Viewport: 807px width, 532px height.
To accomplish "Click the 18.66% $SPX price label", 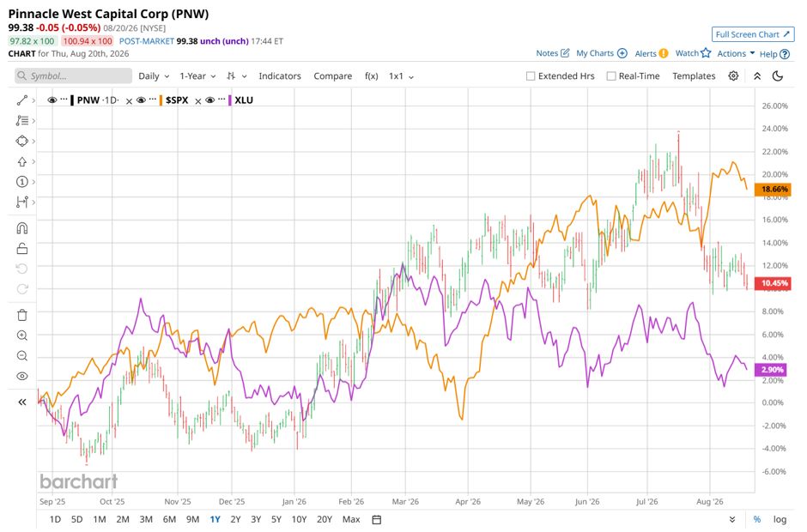I will (774, 190).
